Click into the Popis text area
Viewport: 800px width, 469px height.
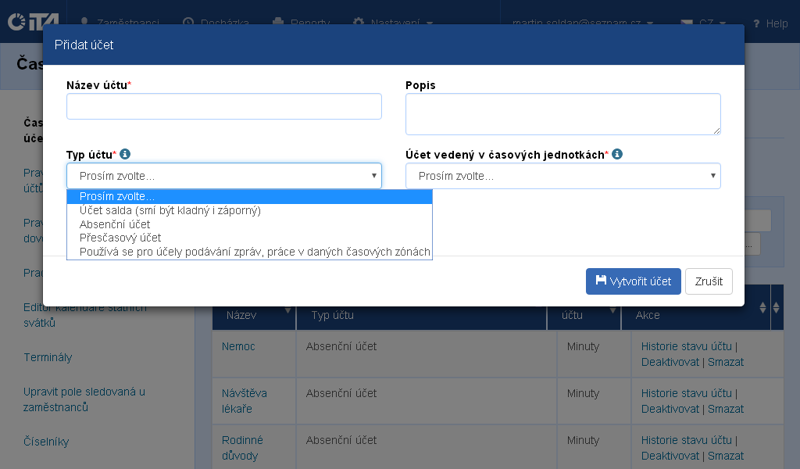coord(562,114)
